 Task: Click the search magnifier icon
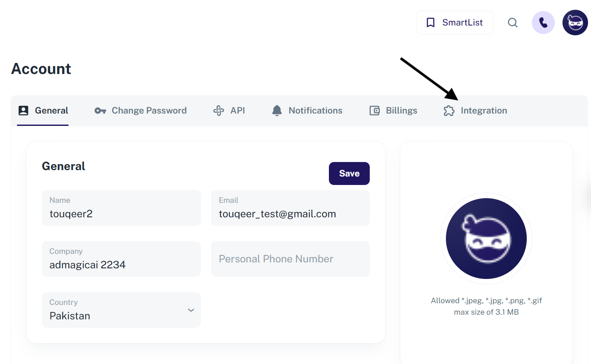click(x=513, y=23)
